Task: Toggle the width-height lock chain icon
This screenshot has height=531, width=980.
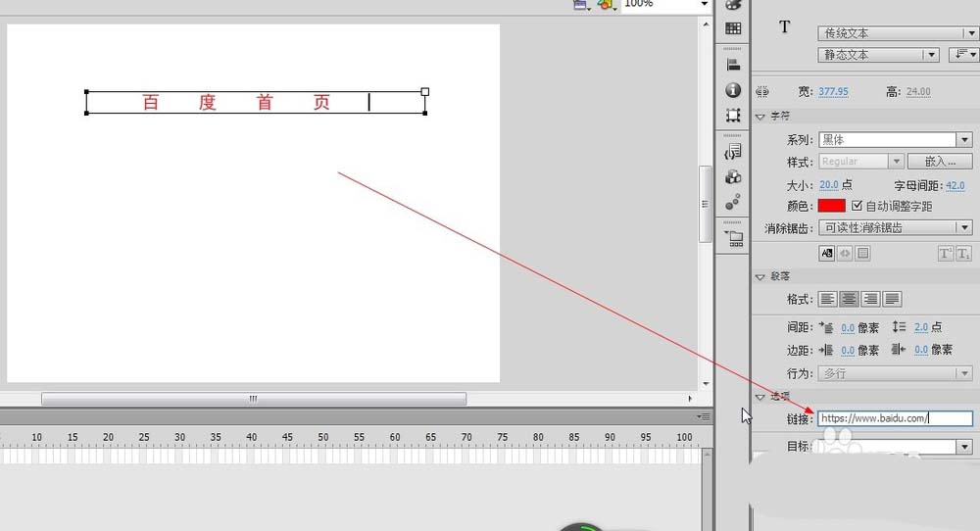Action: click(761, 92)
